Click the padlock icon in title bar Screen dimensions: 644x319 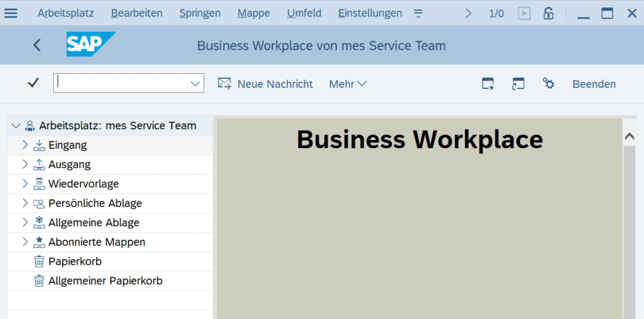coord(548,13)
